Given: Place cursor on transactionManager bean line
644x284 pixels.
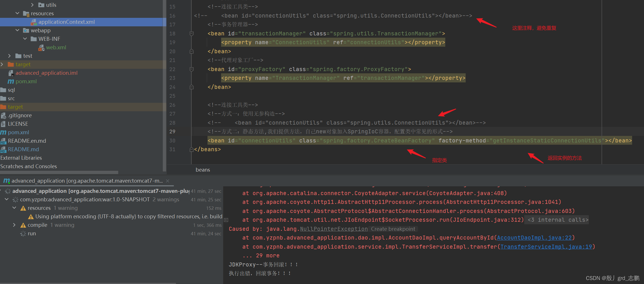Looking at the screenshot, I should (x=326, y=34).
